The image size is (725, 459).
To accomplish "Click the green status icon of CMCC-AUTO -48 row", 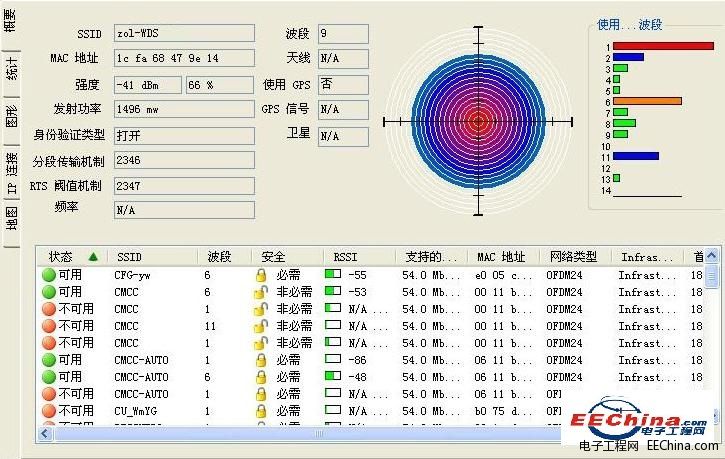I will (49, 377).
